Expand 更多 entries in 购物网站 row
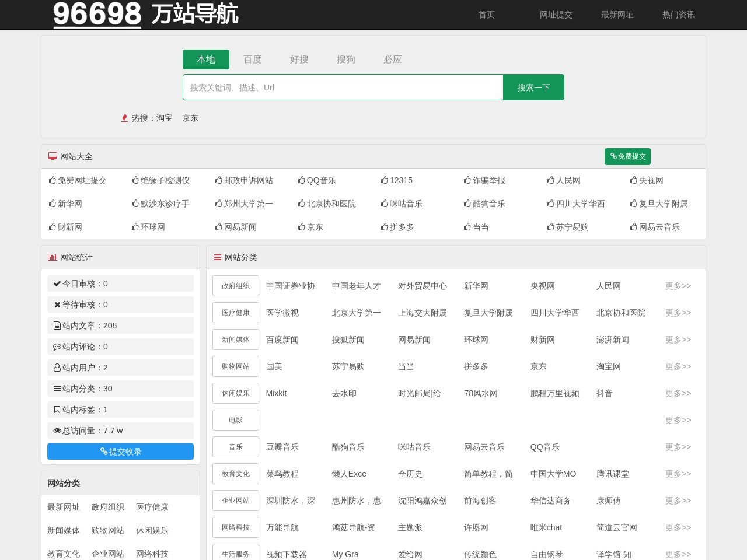This screenshot has width=747, height=560. (677, 366)
